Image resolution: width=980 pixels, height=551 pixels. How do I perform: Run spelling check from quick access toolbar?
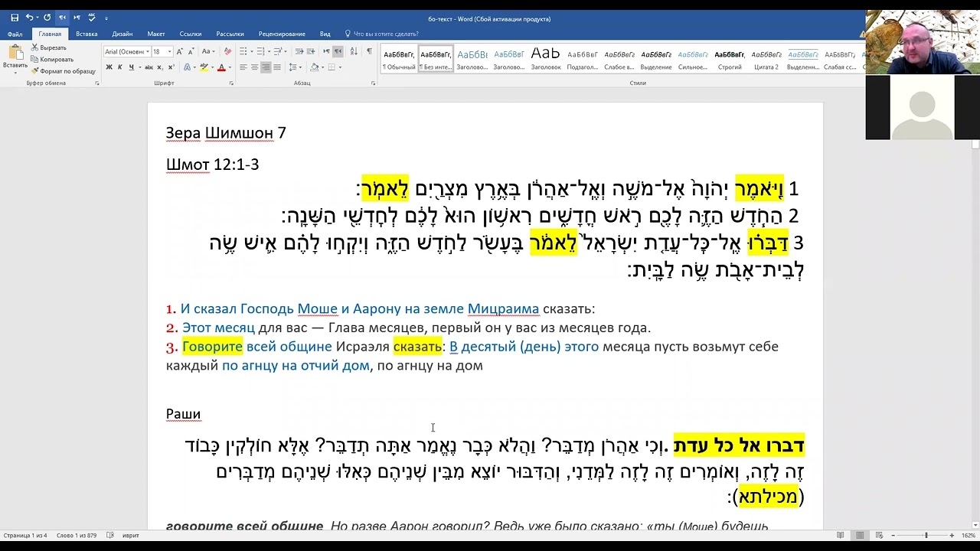(x=92, y=18)
